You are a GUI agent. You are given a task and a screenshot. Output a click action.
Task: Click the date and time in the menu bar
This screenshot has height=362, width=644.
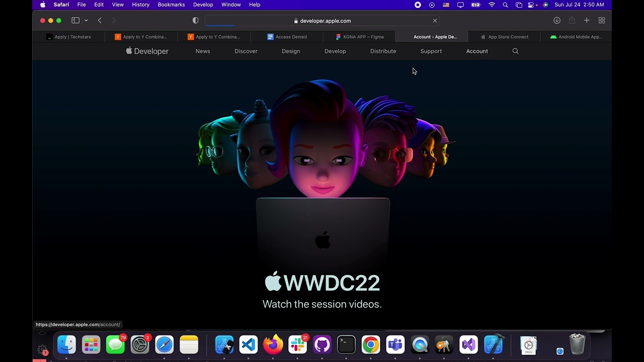pos(579,5)
